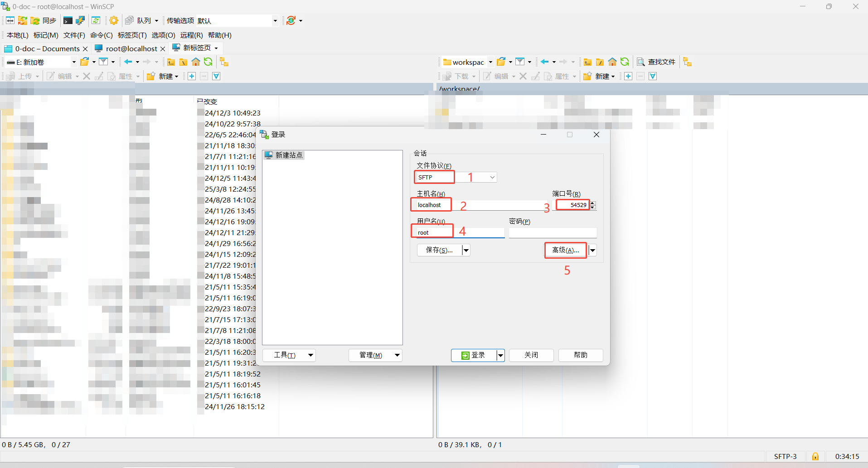The height and width of the screenshot is (468, 868).
Task: Increase the port number with the spinner
Action: (x=593, y=203)
